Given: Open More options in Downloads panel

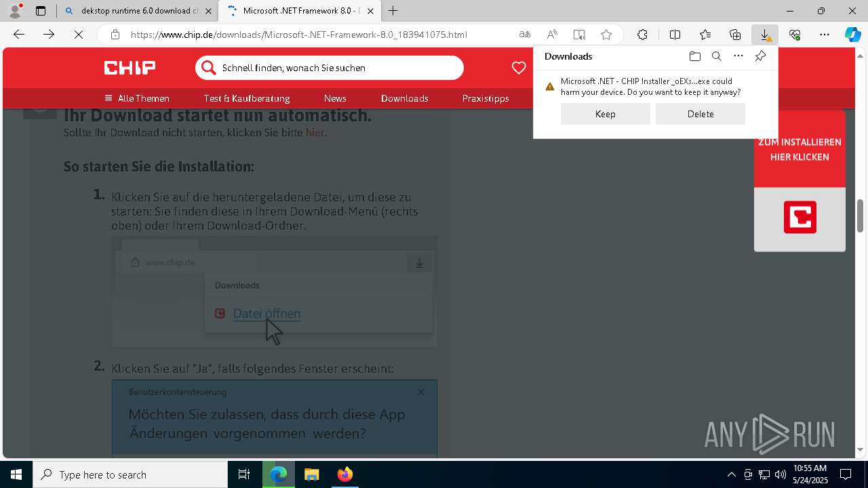Looking at the screenshot, I should (x=738, y=56).
